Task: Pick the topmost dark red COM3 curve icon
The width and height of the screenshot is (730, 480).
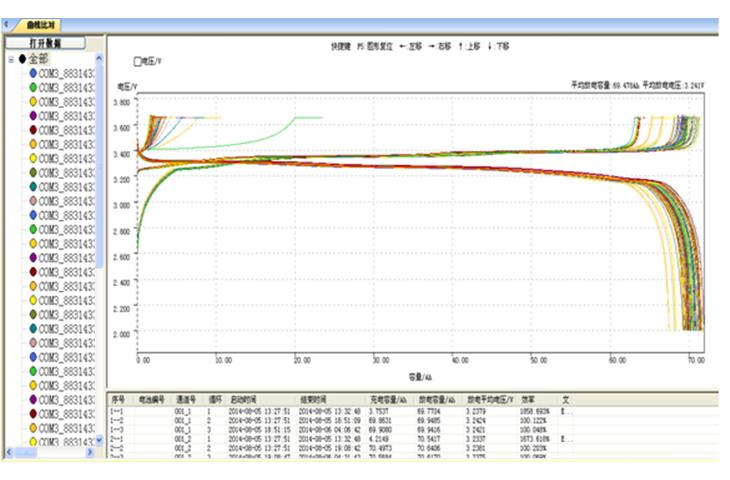Action: click(33, 130)
